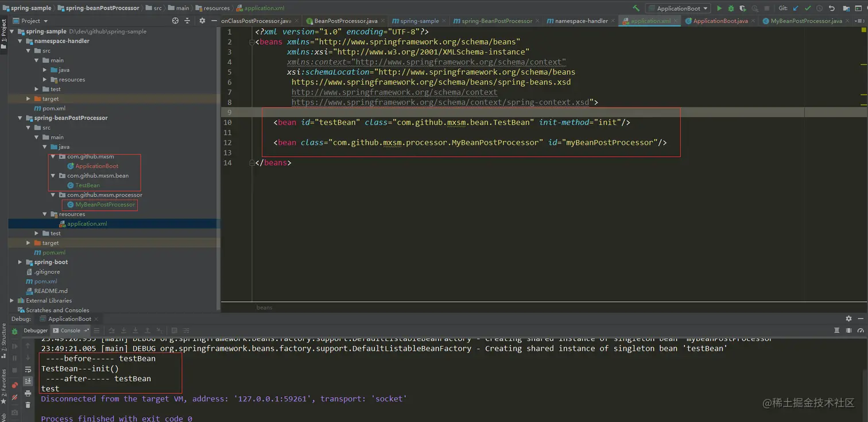Open Debug panel gear settings
This screenshot has width=868, height=422.
tap(848, 319)
